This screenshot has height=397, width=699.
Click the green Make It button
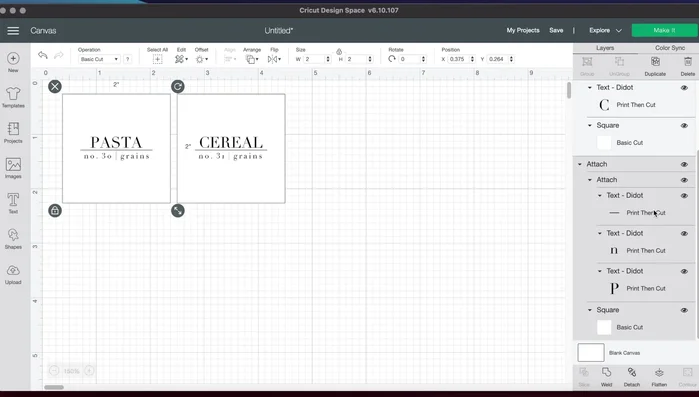664,30
